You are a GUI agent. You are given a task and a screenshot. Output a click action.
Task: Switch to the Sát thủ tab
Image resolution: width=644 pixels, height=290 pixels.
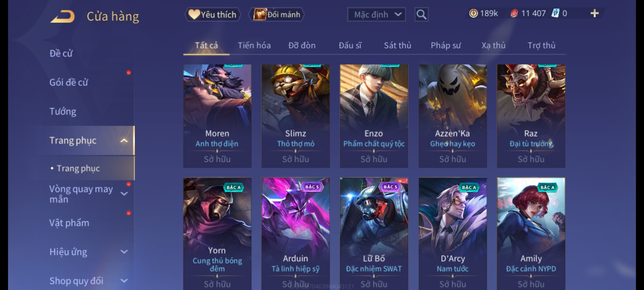(x=397, y=45)
